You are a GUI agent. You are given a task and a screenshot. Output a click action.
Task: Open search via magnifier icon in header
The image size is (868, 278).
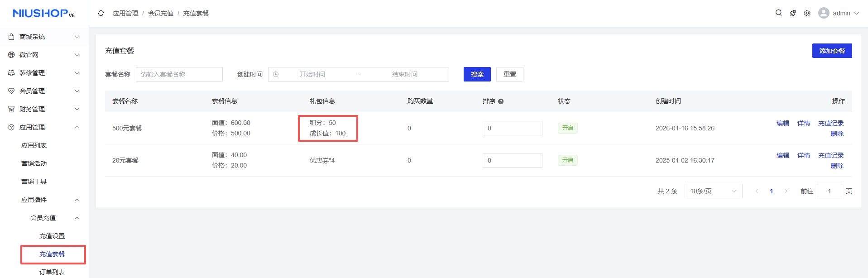coord(778,13)
